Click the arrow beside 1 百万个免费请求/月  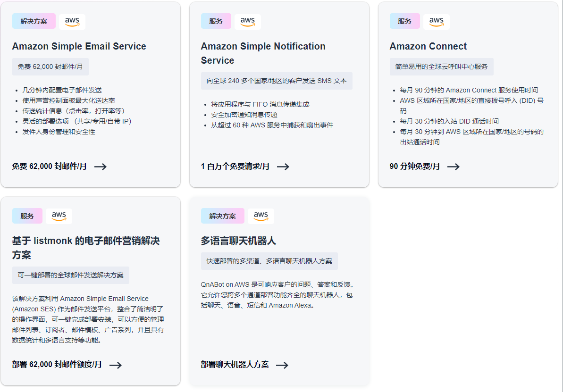pos(283,167)
